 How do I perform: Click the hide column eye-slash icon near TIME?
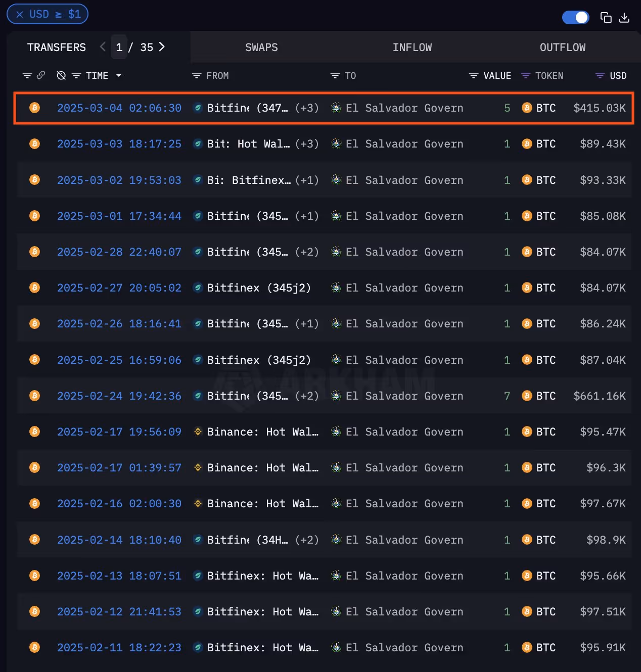coord(61,75)
